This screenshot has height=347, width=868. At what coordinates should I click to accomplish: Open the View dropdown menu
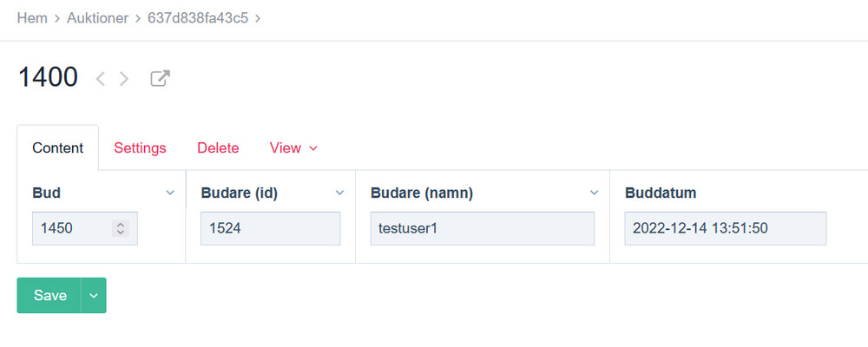click(x=293, y=148)
